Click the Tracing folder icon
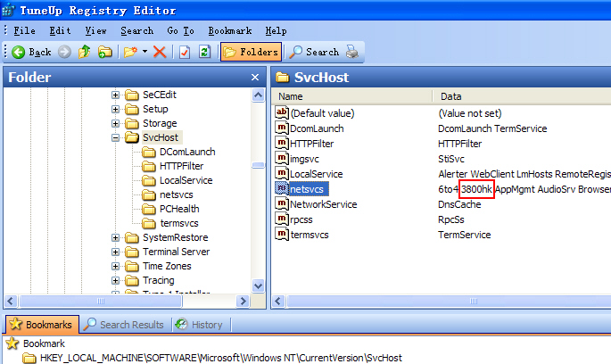 (132, 281)
